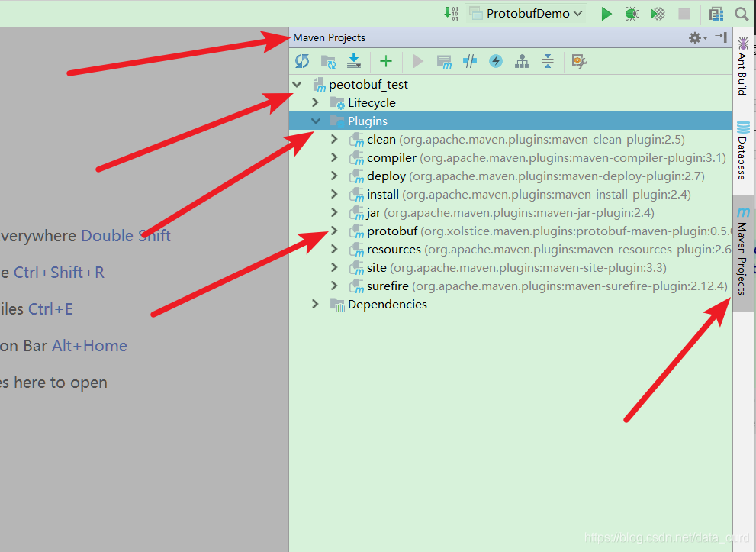Screen dimensions: 756x552
Task: Click the gray Stop button
Action: [x=684, y=14]
